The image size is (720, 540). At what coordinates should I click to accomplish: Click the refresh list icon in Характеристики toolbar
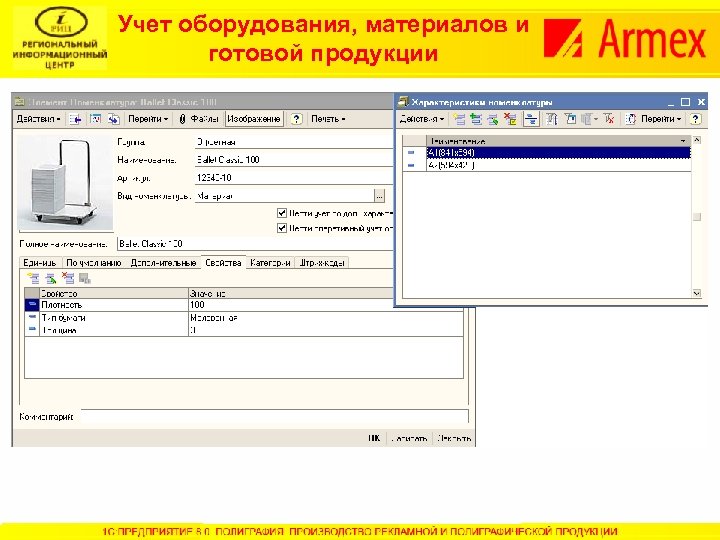[630, 119]
